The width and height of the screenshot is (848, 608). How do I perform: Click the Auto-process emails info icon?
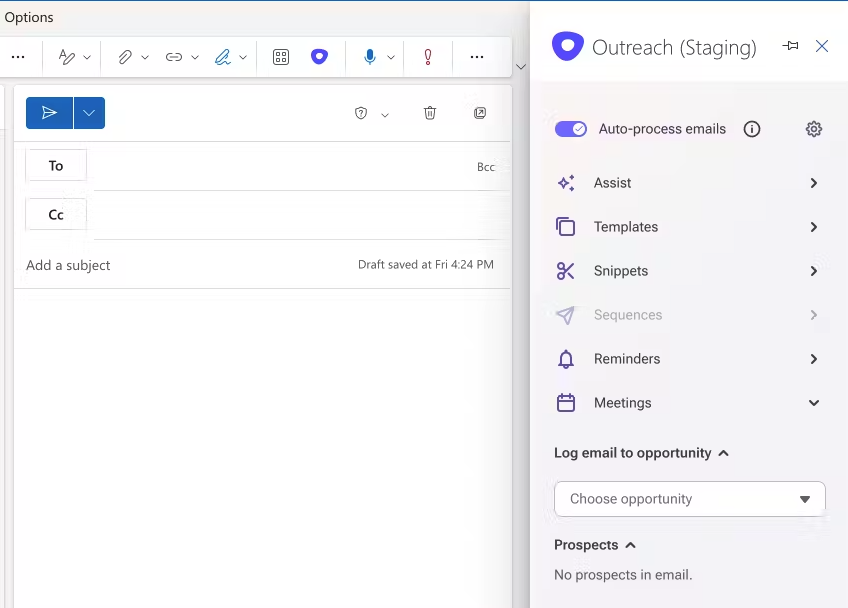pyautogui.click(x=752, y=129)
